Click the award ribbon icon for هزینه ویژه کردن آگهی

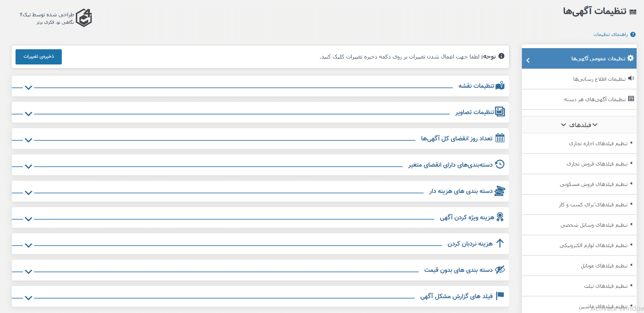point(500,217)
